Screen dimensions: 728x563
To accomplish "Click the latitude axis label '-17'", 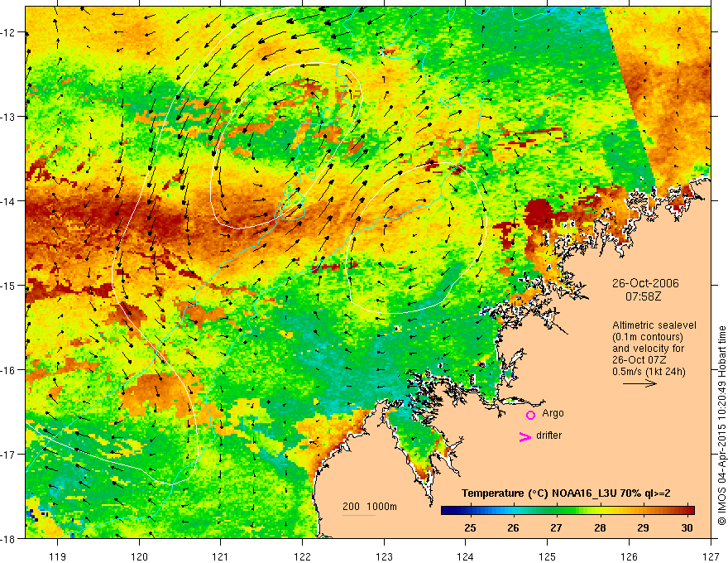I will (9, 454).
